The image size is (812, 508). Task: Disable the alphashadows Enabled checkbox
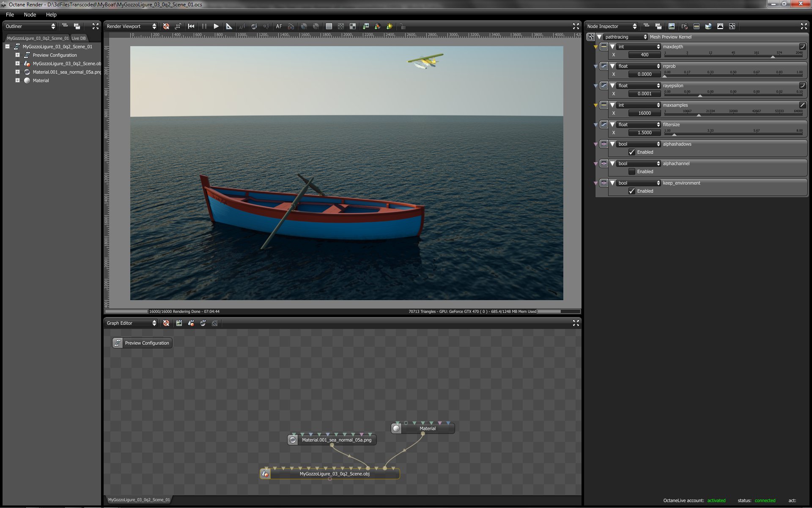point(632,152)
